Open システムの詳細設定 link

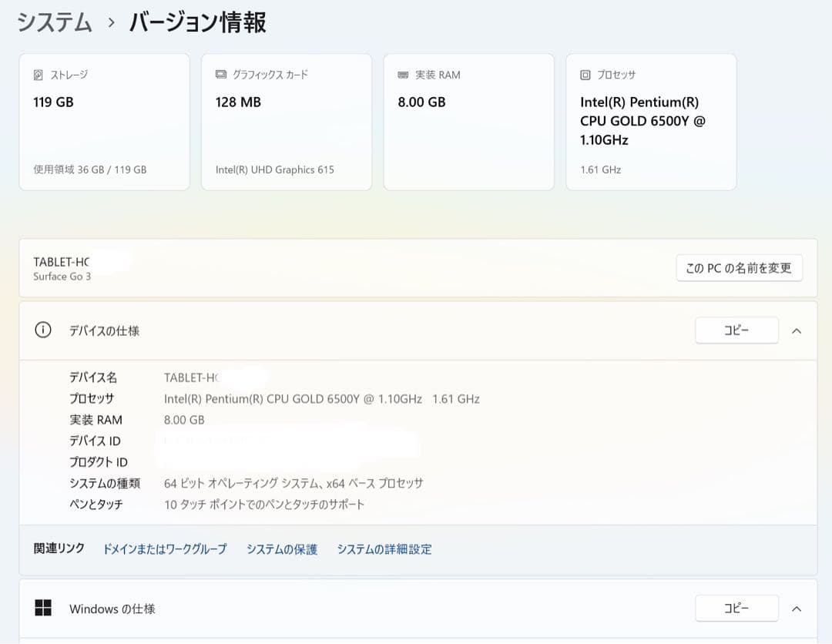tap(384, 549)
